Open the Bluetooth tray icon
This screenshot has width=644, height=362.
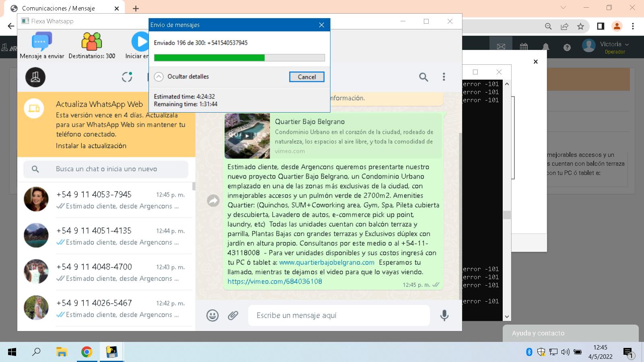529,352
